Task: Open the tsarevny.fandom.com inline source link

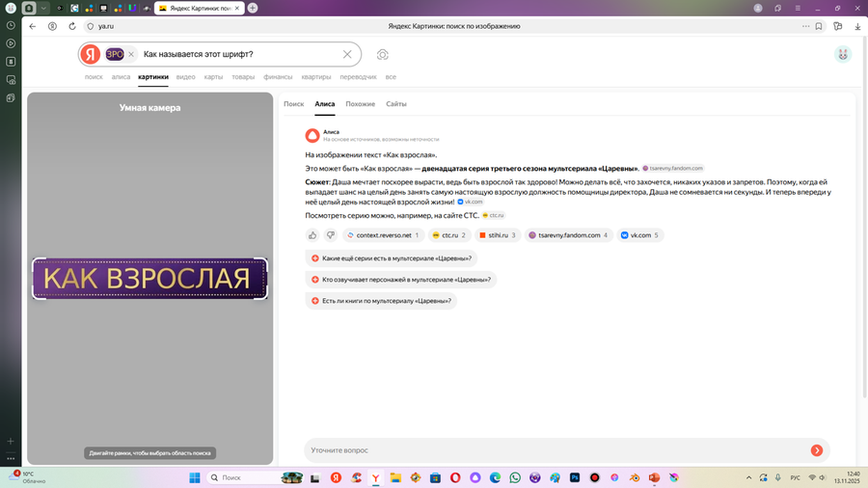Action: (672, 168)
